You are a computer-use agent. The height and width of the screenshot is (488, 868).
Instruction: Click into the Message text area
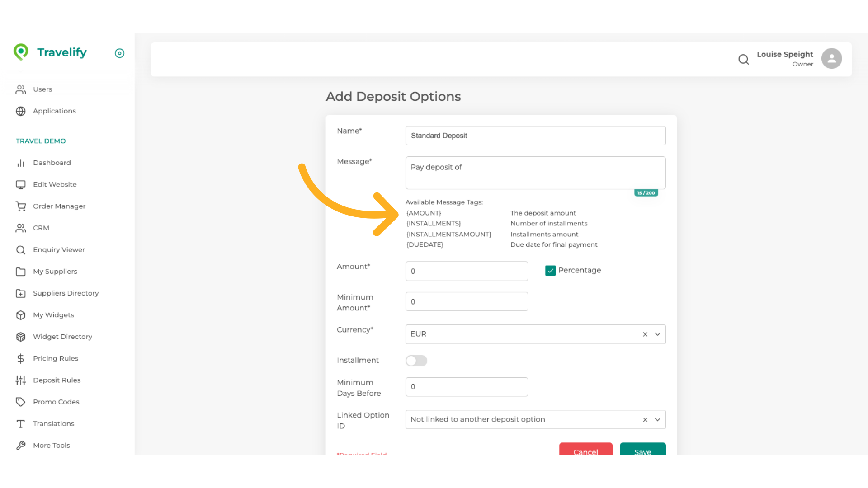pos(535,173)
